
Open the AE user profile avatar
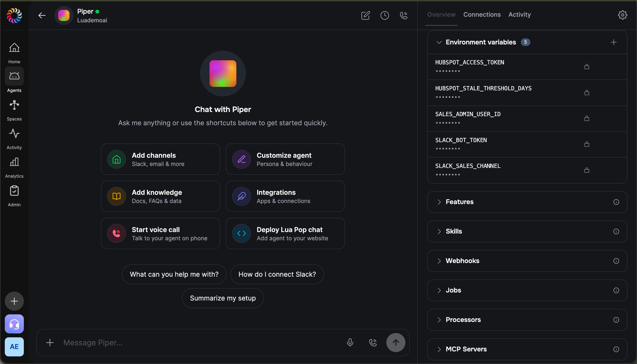coord(14,346)
